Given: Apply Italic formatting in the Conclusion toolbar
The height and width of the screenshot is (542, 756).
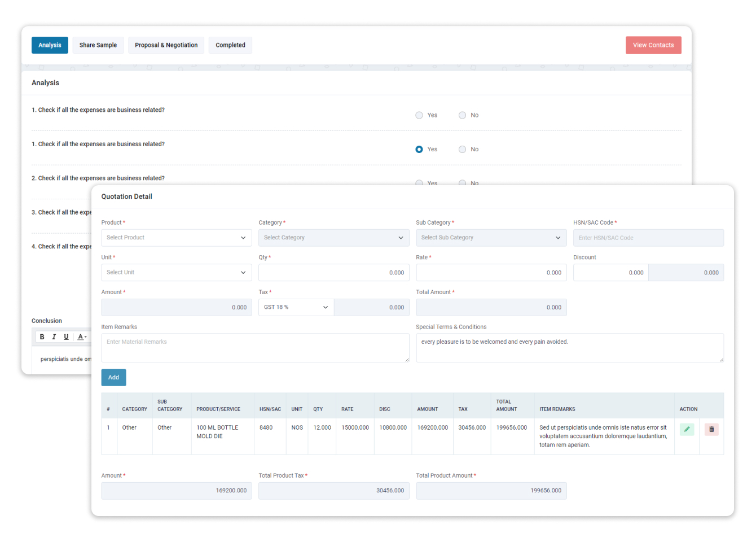Looking at the screenshot, I should (54, 336).
